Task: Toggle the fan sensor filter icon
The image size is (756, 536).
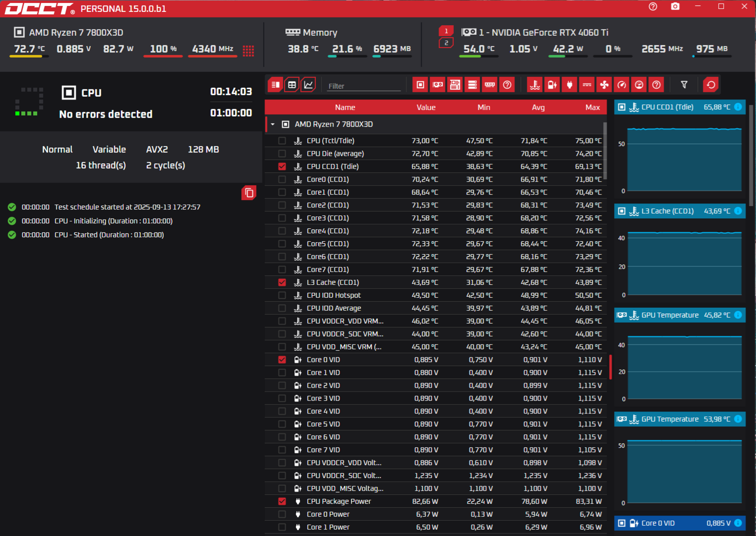Action: point(605,85)
